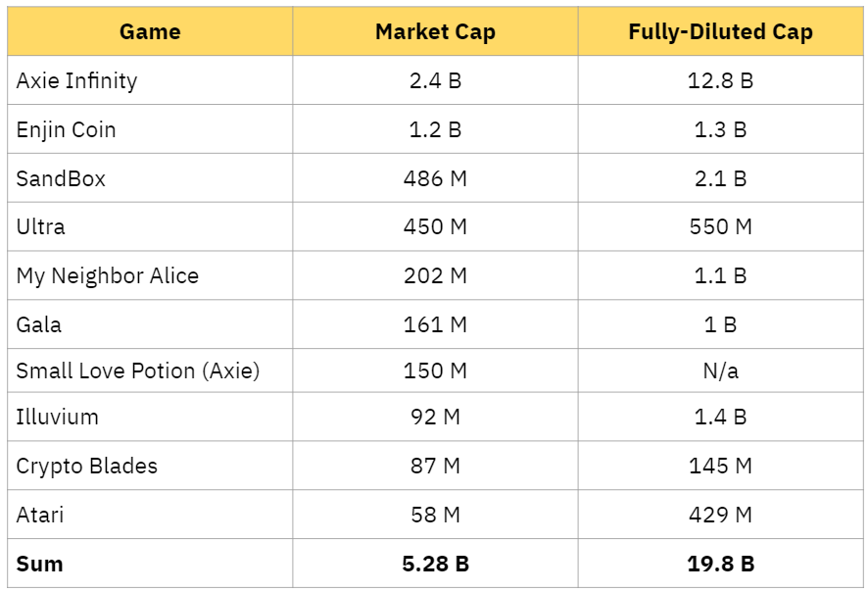Click the SandBox game name

click(61, 179)
